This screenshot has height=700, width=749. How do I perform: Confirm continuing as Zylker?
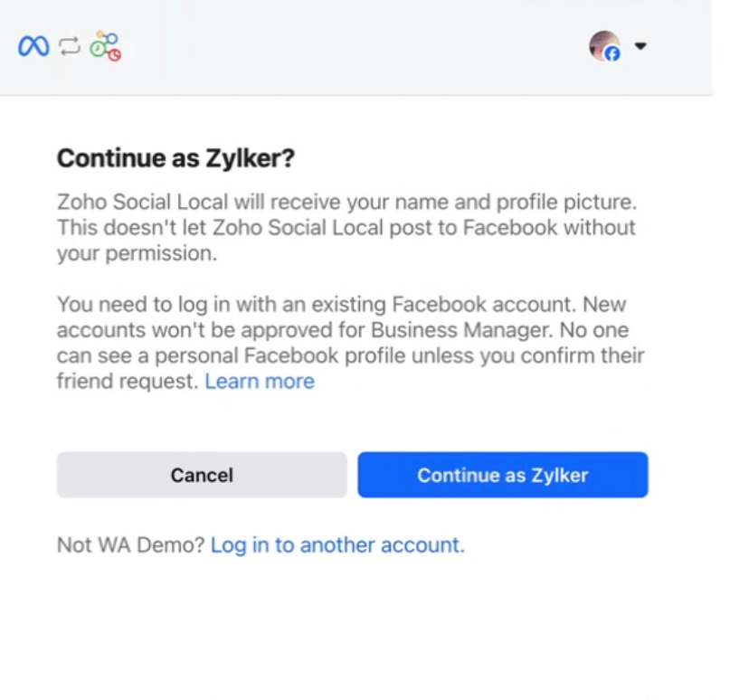tap(502, 475)
